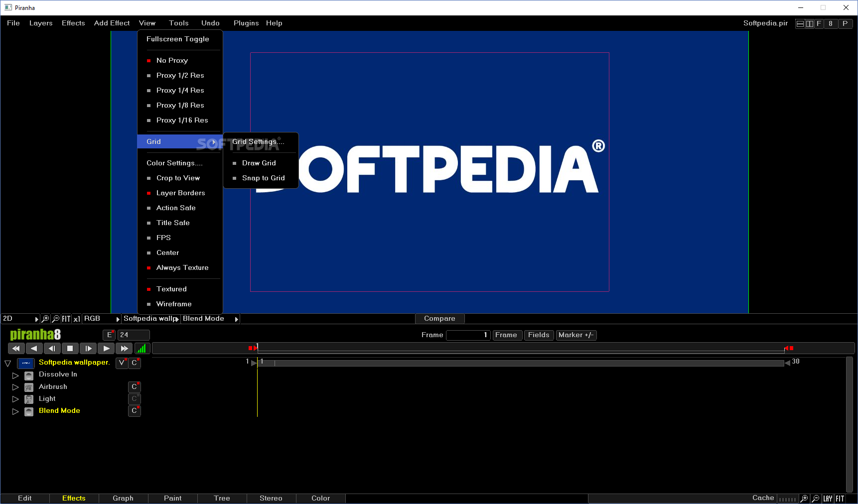Open Grid Settings from the submenu
This screenshot has width=858, height=504.
[258, 141]
